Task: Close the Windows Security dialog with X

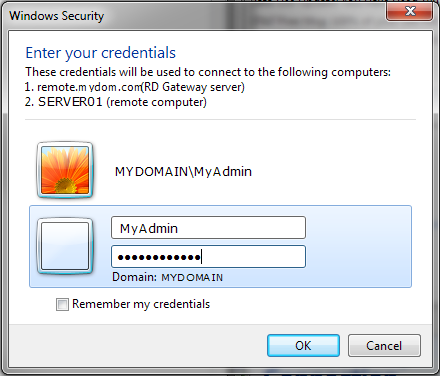Action: click(410, 12)
